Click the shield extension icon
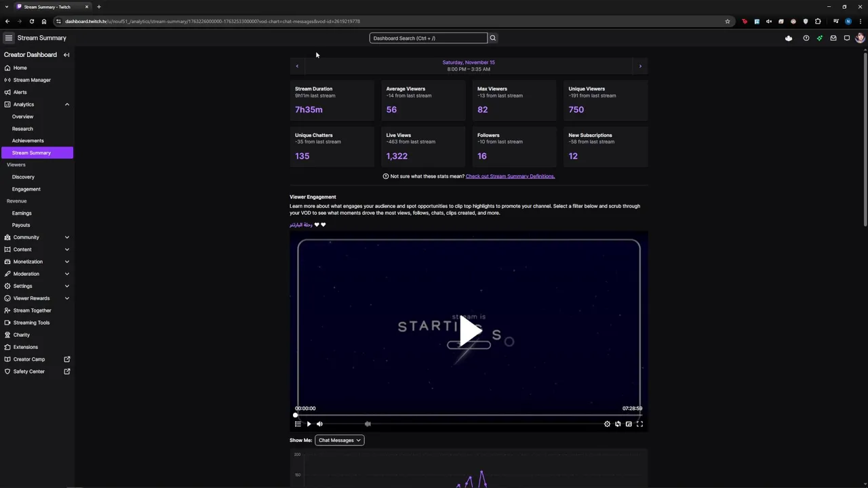Screen dimensions: 868x488 pos(806,21)
